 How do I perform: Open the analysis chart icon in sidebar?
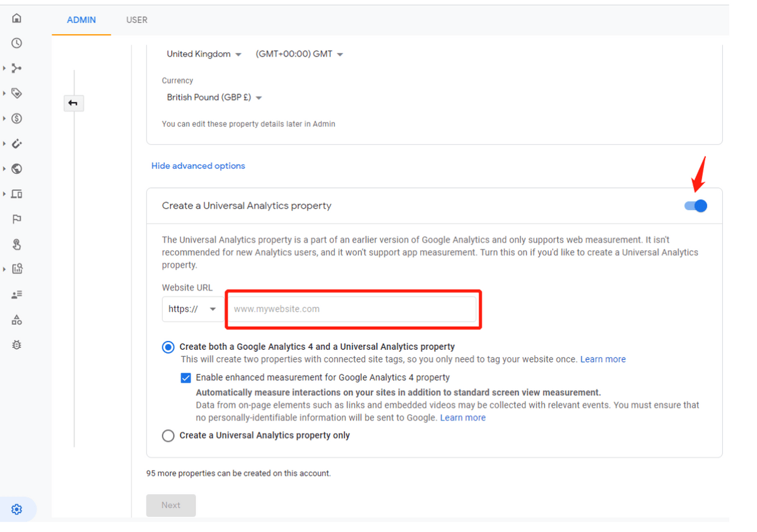[16, 269]
